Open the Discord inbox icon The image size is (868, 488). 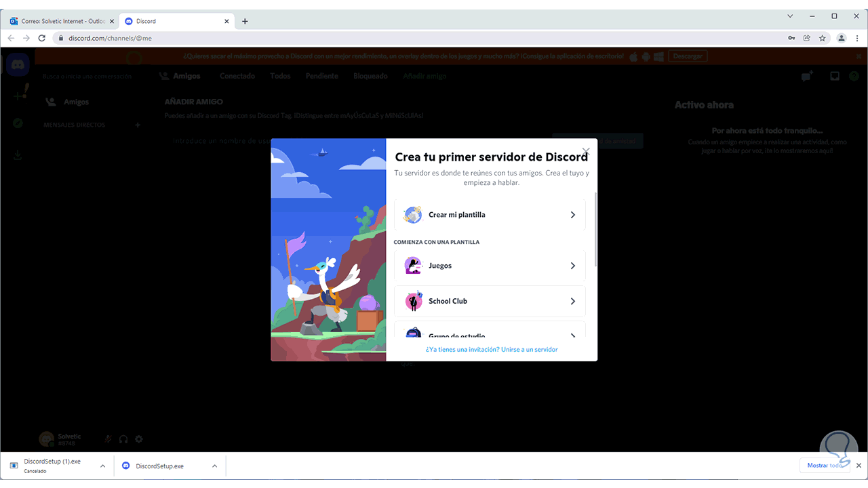click(x=835, y=77)
